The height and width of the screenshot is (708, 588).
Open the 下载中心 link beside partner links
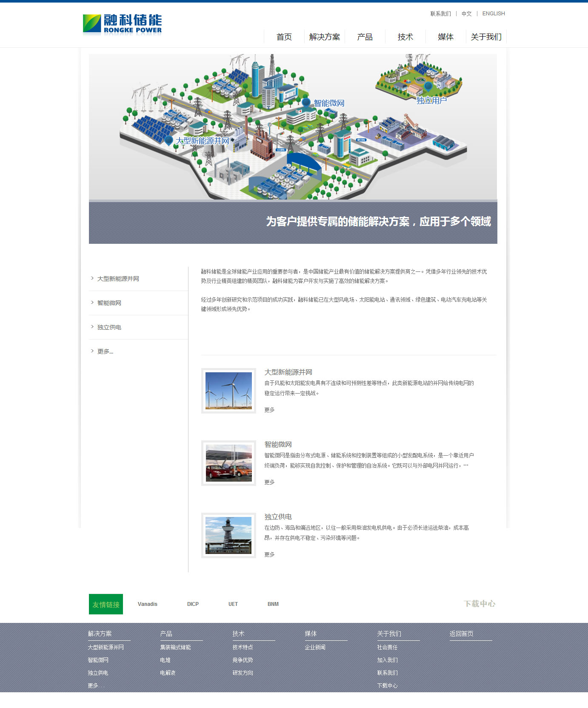pos(480,604)
